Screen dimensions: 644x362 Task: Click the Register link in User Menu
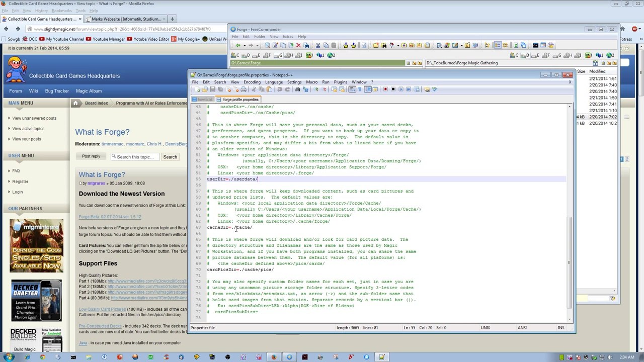click(x=20, y=182)
